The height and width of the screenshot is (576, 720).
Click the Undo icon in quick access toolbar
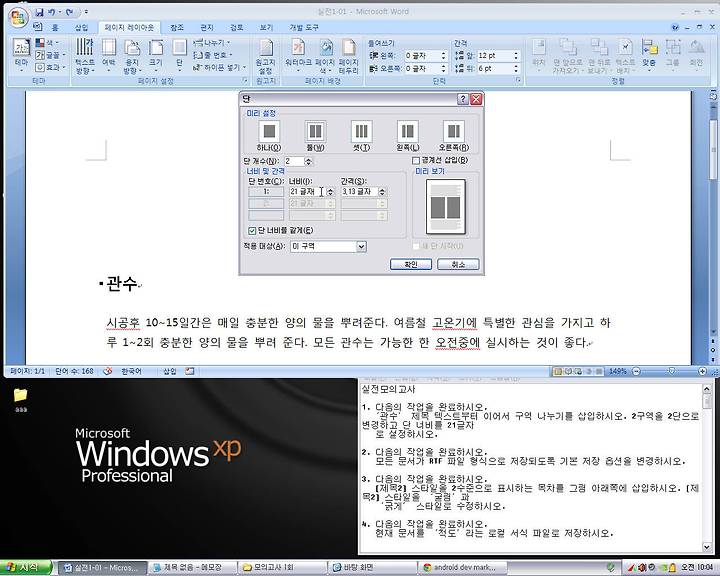click(52, 12)
